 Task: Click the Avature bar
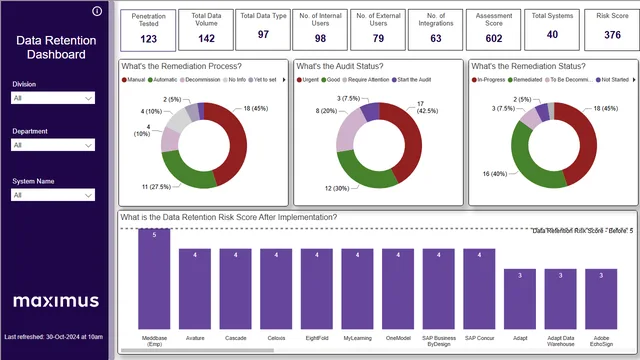point(195,289)
